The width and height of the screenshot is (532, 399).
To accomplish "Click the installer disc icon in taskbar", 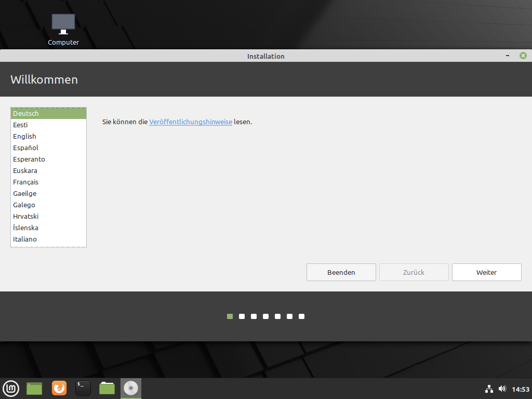I will (131, 388).
